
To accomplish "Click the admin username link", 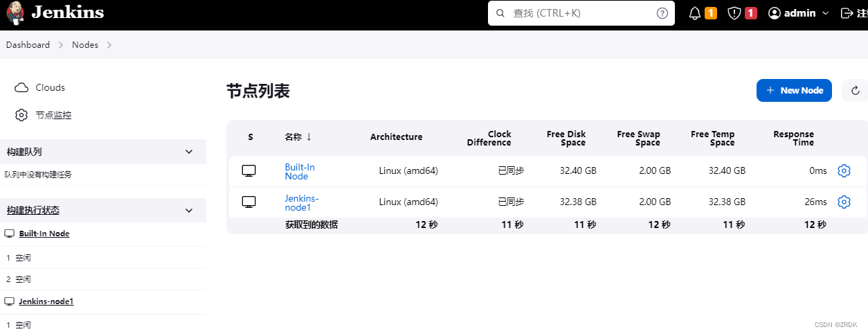I will [800, 13].
